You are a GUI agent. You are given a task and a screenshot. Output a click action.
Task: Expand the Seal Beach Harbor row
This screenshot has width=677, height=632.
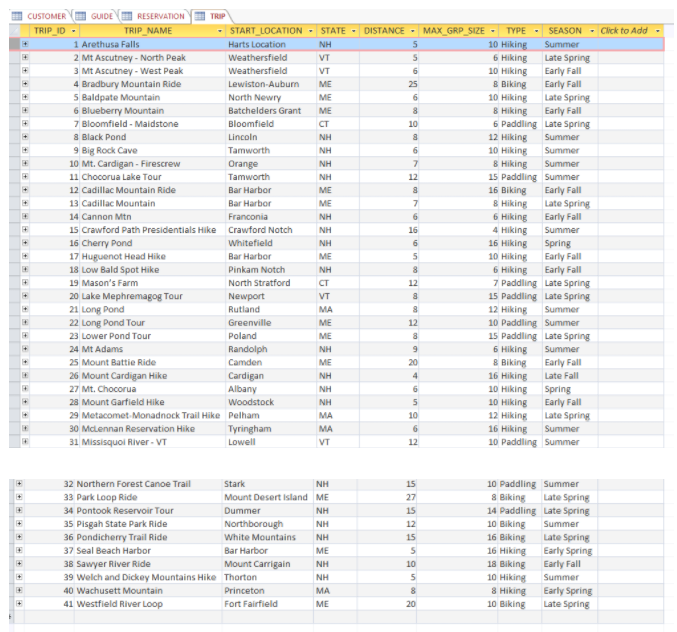point(19,550)
